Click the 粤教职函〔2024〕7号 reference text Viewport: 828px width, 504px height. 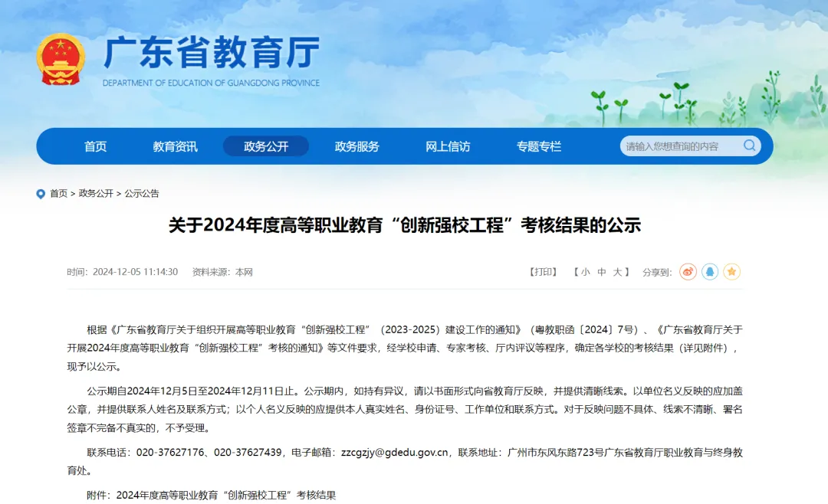pos(586,330)
